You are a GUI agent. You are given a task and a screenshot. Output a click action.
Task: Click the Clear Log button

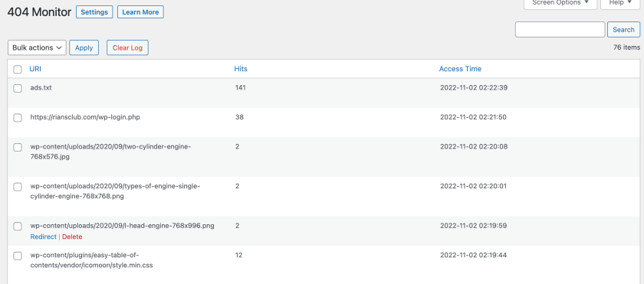click(127, 47)
